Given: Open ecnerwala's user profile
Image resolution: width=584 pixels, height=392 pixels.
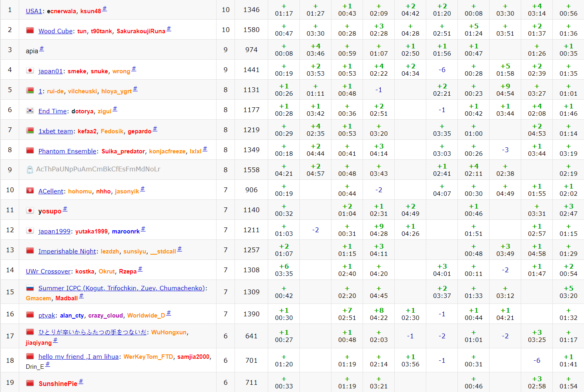Looking at the screenshot, I should [61, 11].
